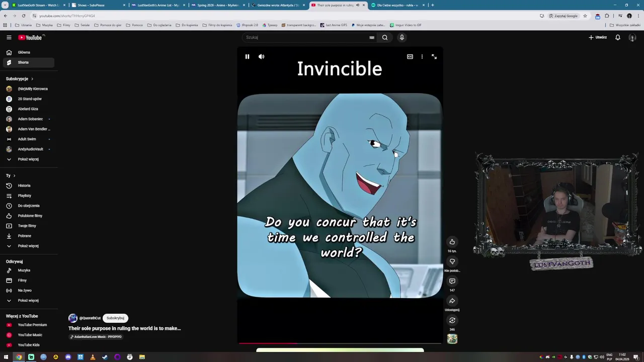Open a new browser tab

433,5
